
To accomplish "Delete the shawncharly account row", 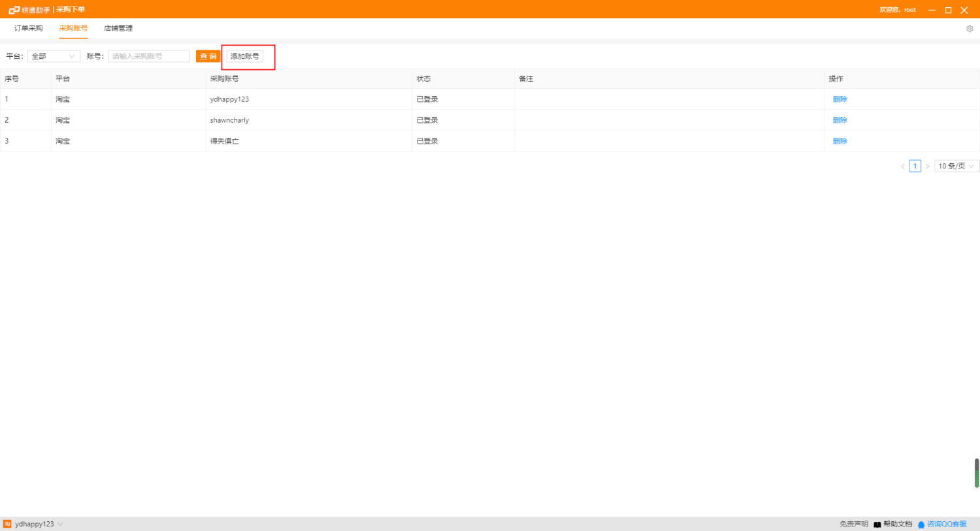I will pyautogui.click(x=840, y=120).
